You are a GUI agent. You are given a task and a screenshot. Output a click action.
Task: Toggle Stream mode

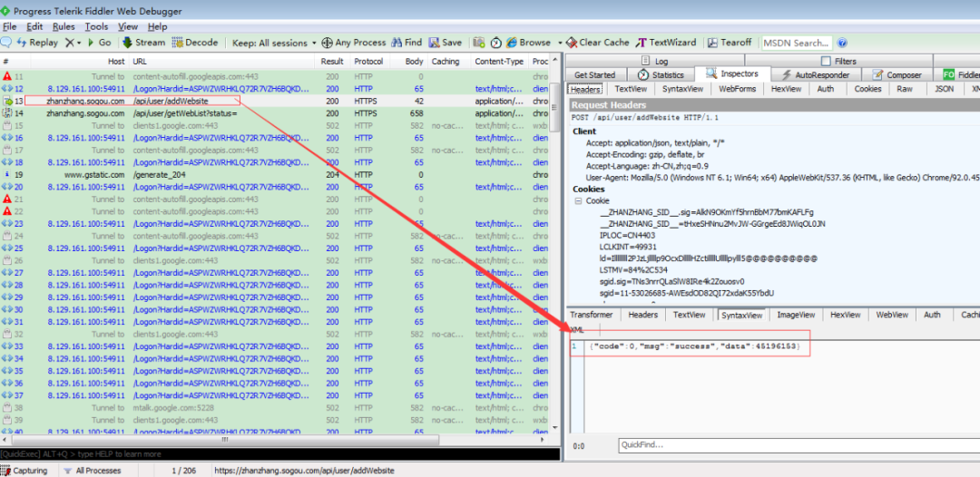pos(143,43)
